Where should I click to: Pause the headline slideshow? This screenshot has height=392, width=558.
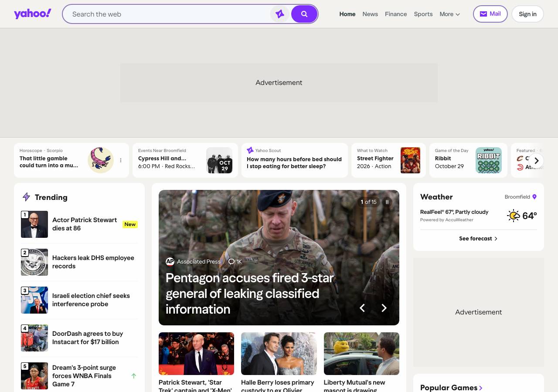pos(387,202)
